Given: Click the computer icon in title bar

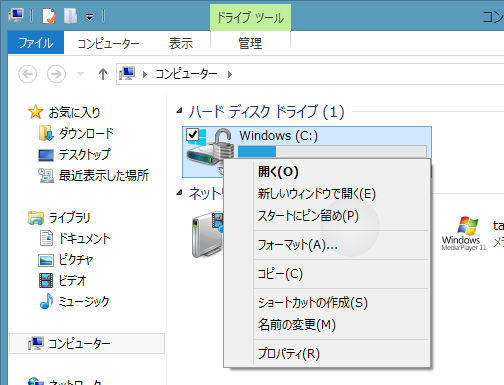Looking at the screenshot, I should pos(16,15).
